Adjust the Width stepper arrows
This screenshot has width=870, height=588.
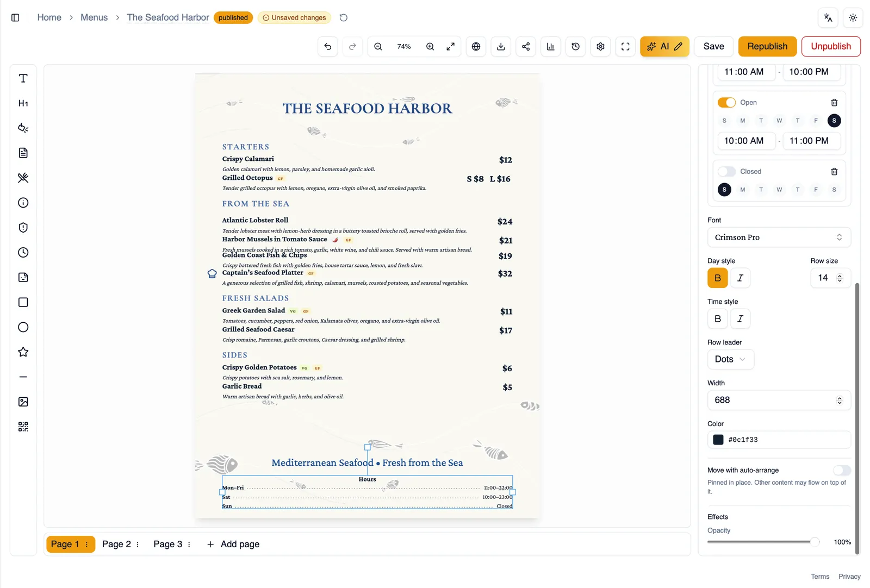point(840,400)
